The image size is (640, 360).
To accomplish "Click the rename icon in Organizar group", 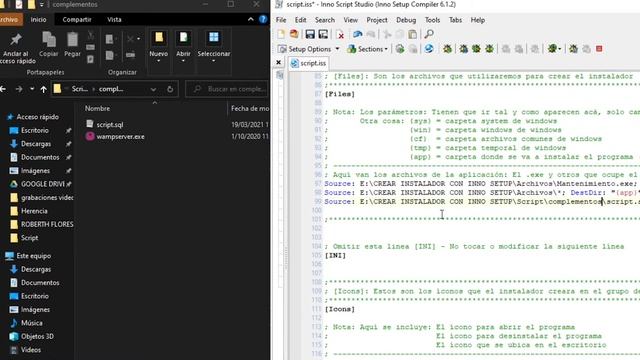I will click(x=130, y=55).
